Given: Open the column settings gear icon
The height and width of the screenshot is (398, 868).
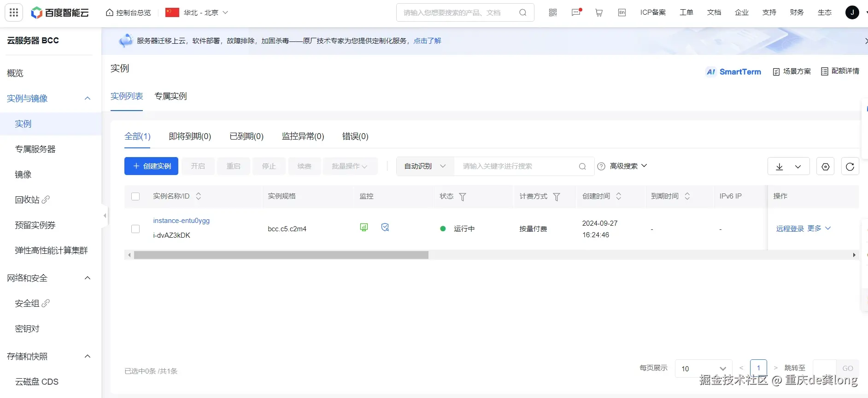Looking at the screenshot, I should 825,166.
